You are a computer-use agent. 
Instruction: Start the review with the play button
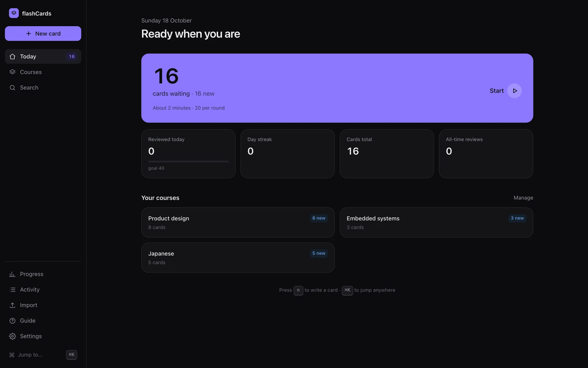(514, 91)
